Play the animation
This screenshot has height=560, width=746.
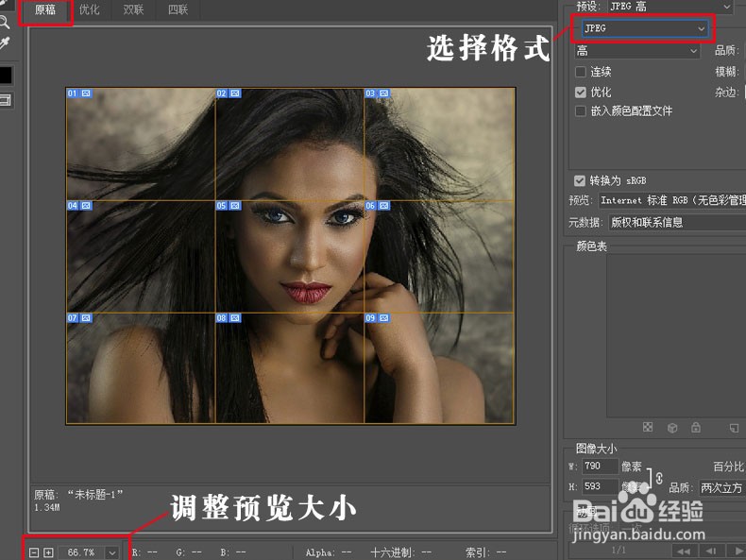point(738,551)
